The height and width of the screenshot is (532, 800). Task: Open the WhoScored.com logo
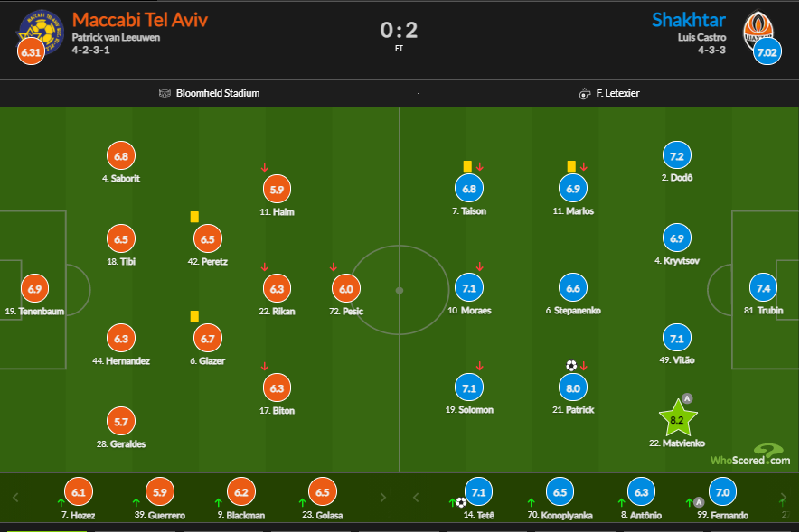pos(749,456)
